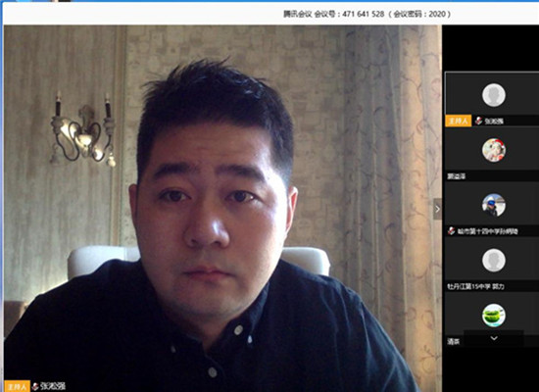Click the 牡丹江第15中学 participant name label

(475, 286)
